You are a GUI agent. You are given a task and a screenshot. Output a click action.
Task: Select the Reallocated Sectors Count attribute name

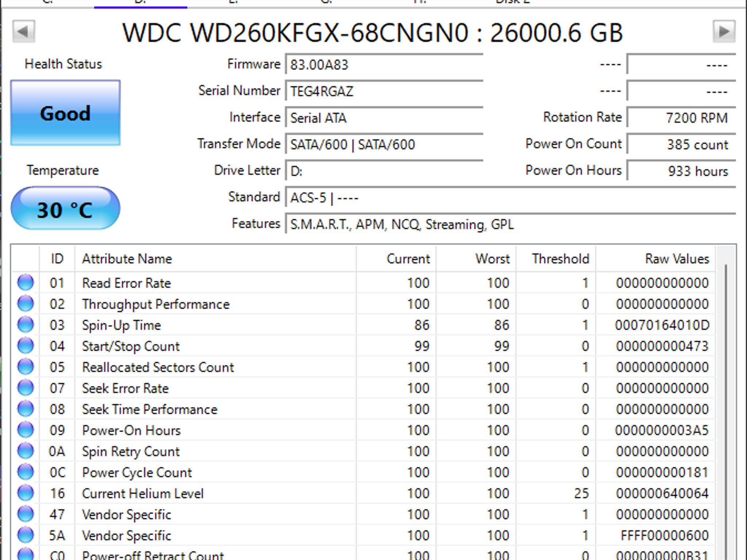158,367
